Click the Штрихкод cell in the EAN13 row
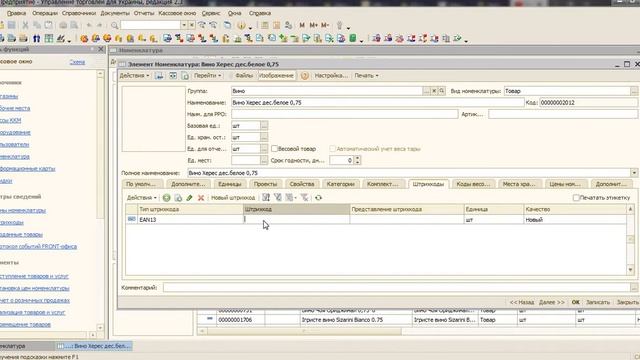Screen dimensions: 640x360 pyautogui.click(x=296, y=220)
